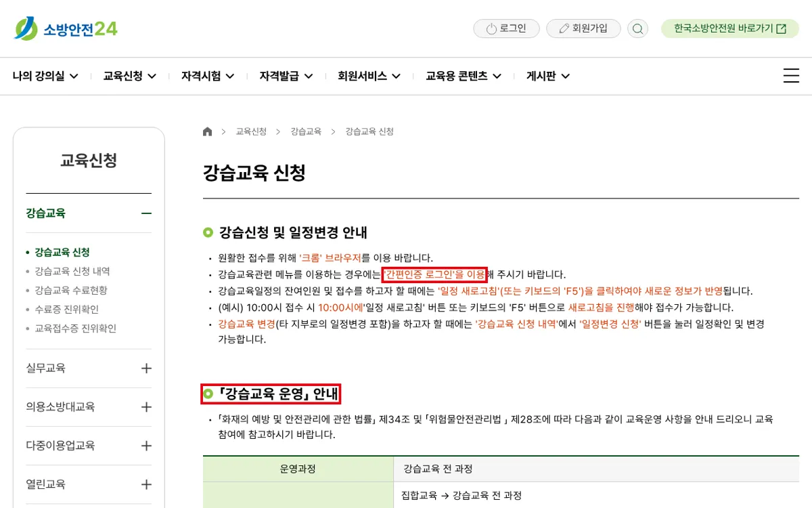Select 강습교육 신청 in sidebar
Screen dimensions: 812x508
pyautogui.click(x=62, y=252)
